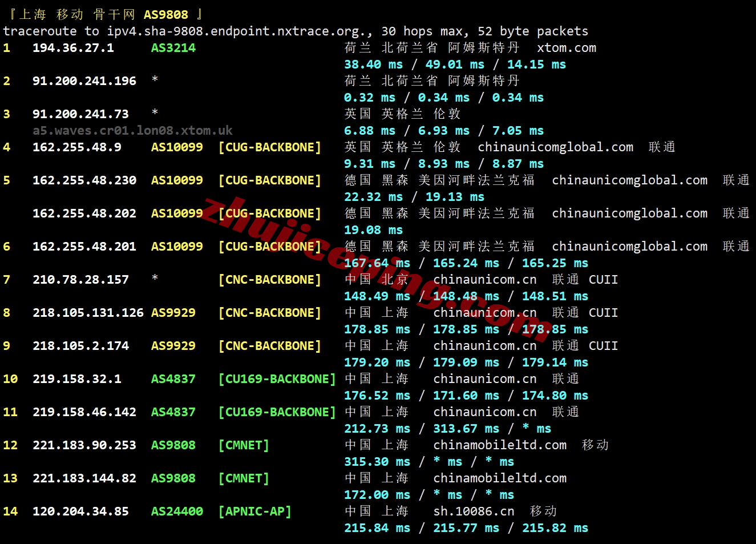Click the xtom.com domain on hop 1
Image resolution: width=756 pixels, height=544 pixels.
(566, 48)
